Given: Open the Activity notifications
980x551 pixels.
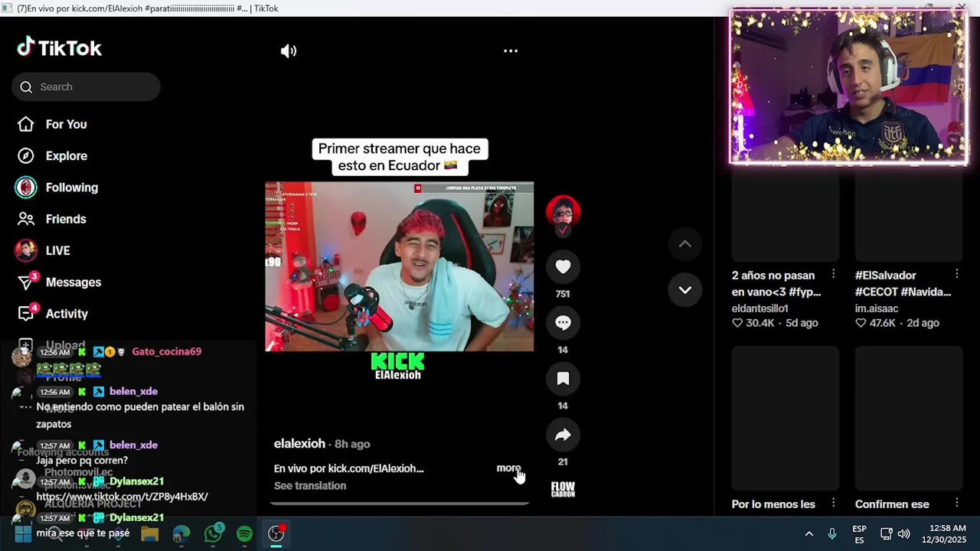Looking at the screenshot, I should 67,314.
